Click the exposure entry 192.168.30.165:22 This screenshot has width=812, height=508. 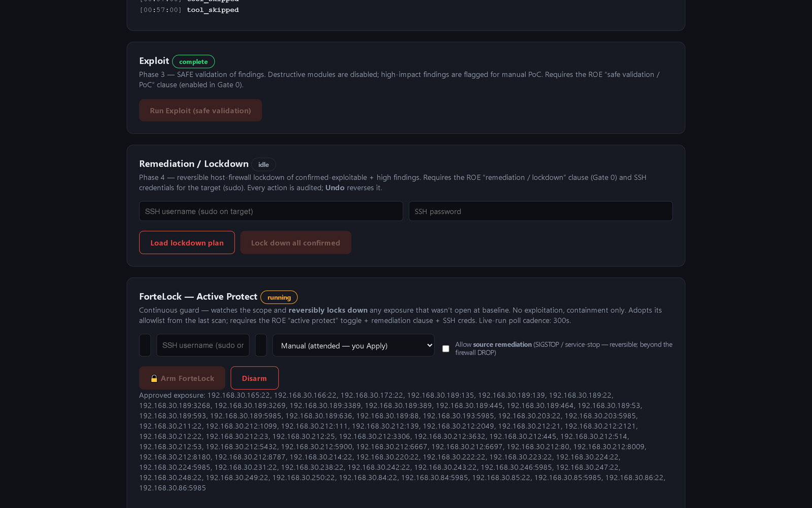click(239, 395)
